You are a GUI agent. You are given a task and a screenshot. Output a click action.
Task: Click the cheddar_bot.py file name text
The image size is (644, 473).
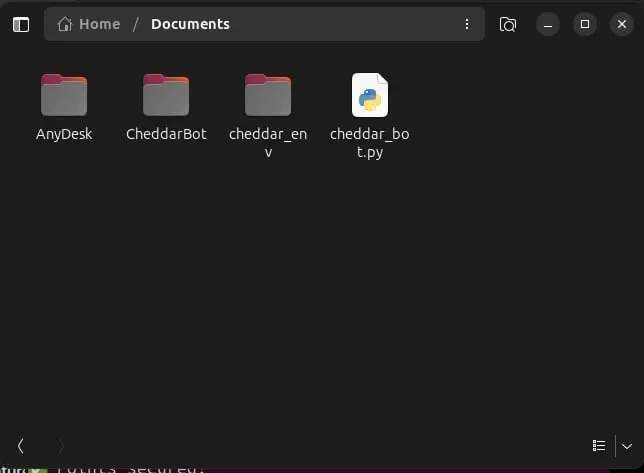pos(370,143)
